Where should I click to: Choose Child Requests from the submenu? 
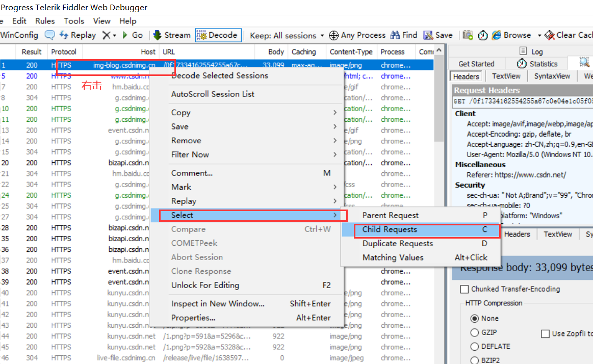[421, 229]
